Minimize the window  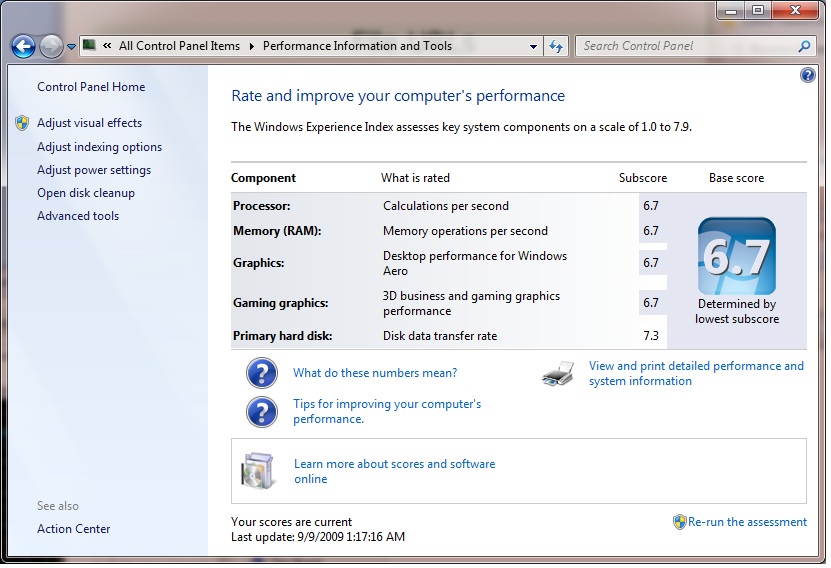tap(731, 11)
